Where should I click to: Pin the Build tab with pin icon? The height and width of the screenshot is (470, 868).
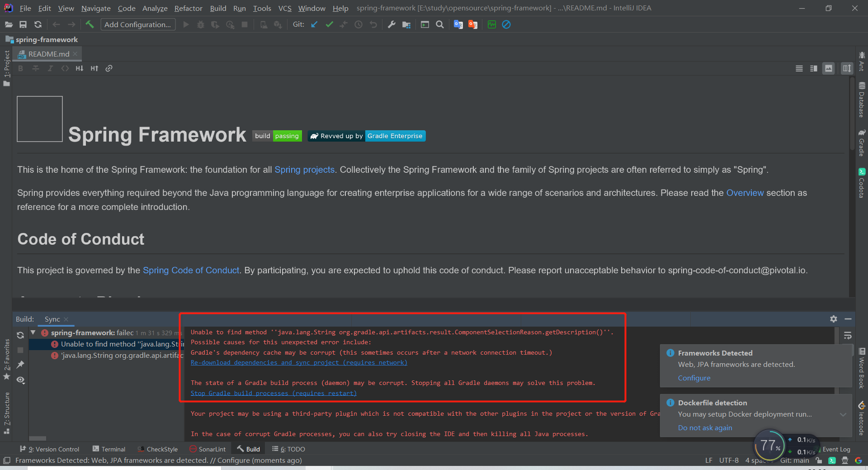[x=20, y=365]
